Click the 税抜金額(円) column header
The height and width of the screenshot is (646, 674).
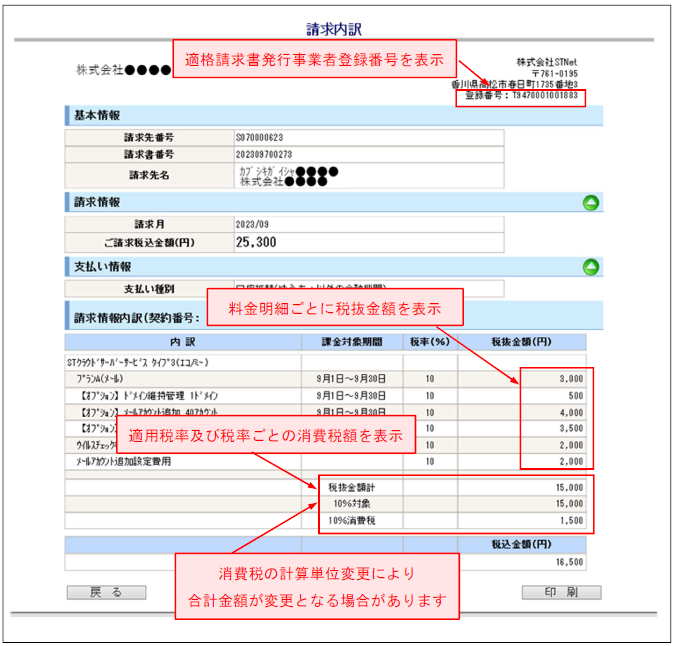pyautogui.click(x=521, y=342)
